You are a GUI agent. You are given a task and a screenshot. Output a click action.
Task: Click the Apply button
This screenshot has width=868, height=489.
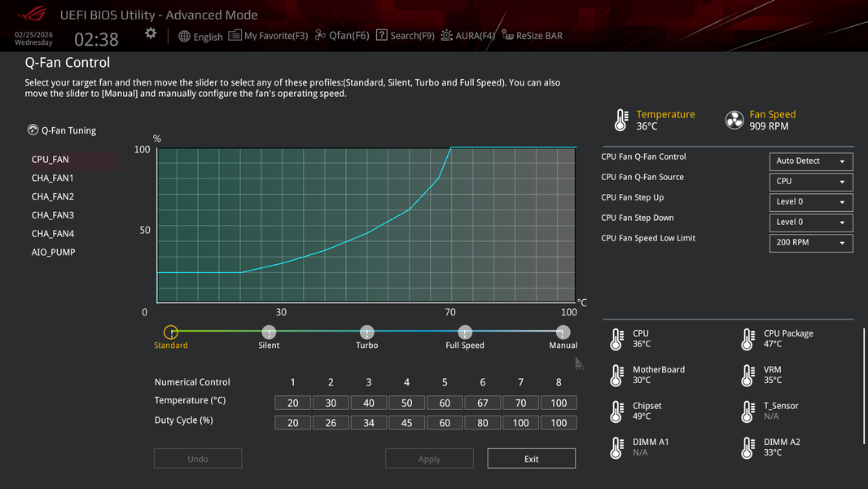[429, 459]
